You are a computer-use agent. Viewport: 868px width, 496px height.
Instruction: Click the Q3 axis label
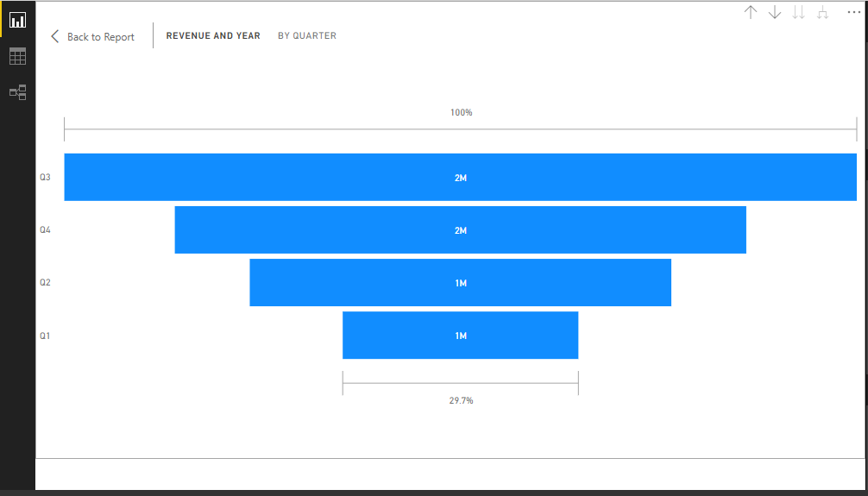point(45,177)
